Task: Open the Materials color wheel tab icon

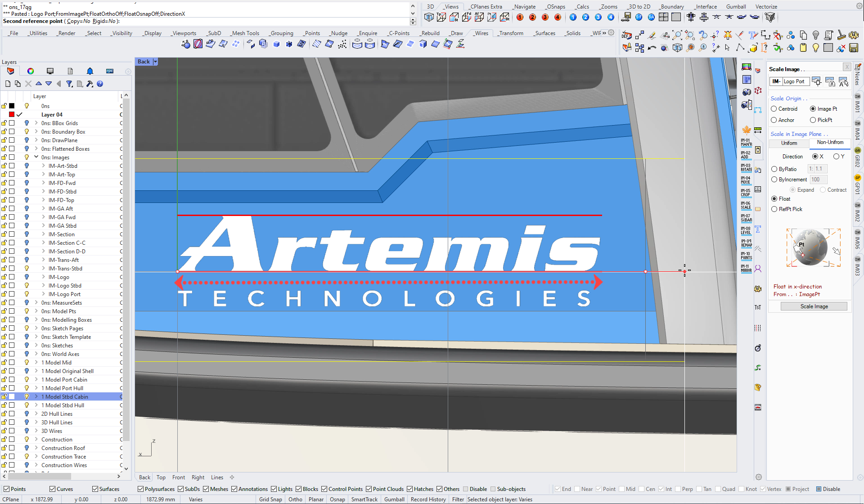Action: [x=31, y=71]
